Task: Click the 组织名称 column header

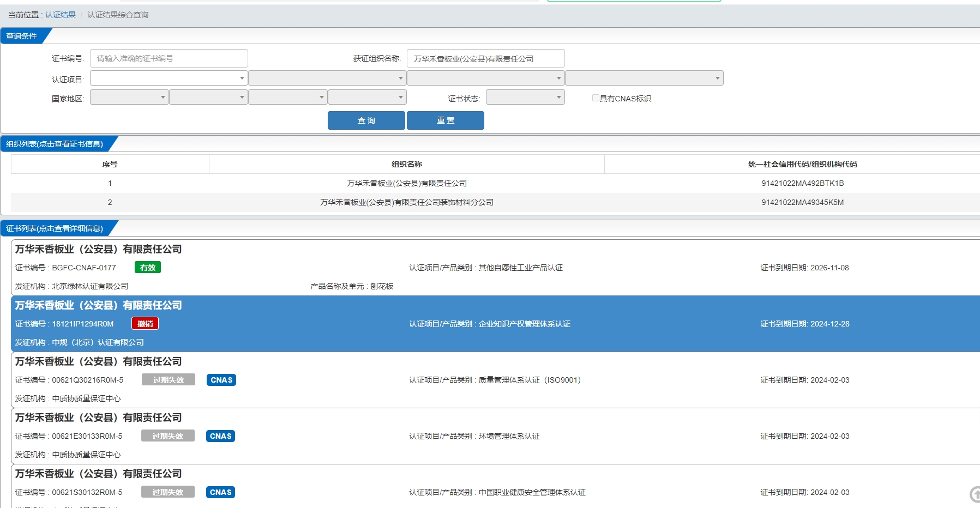Action: [x=407, y=164]
